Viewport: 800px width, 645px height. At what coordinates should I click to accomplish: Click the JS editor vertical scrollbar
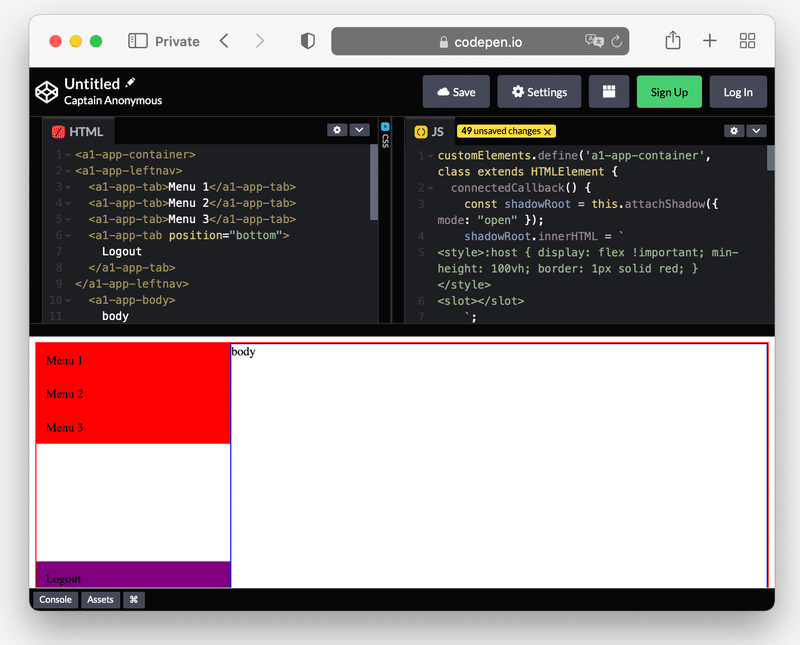click(x=770, y=158)
